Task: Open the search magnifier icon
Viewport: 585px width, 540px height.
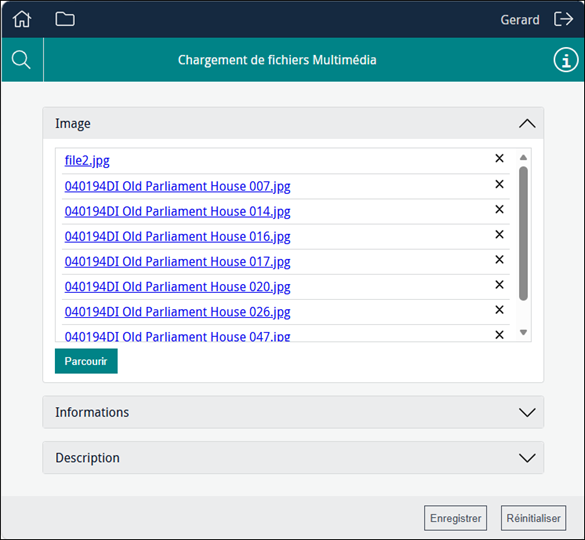Action: point(21,60)
